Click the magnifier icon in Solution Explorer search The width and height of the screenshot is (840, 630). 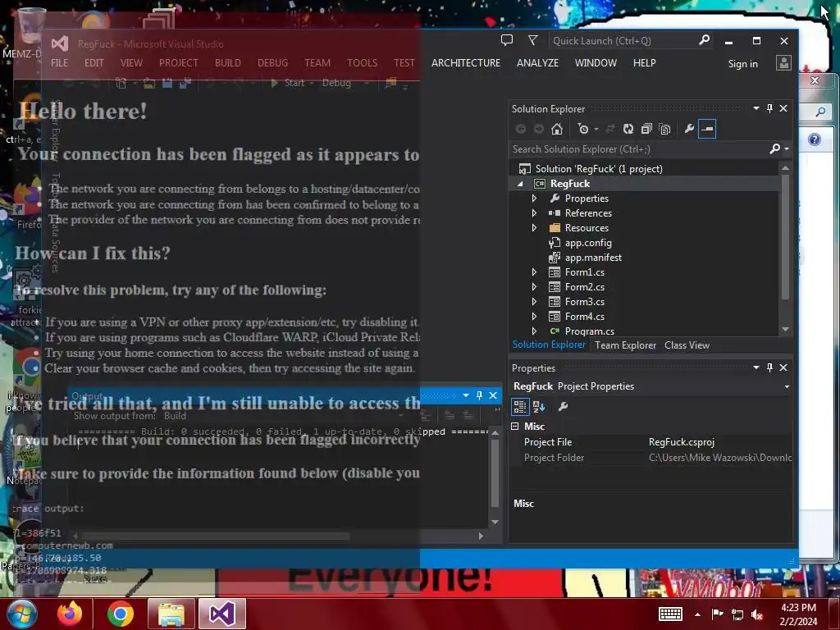pyautogui.click(x=774, y=149)
